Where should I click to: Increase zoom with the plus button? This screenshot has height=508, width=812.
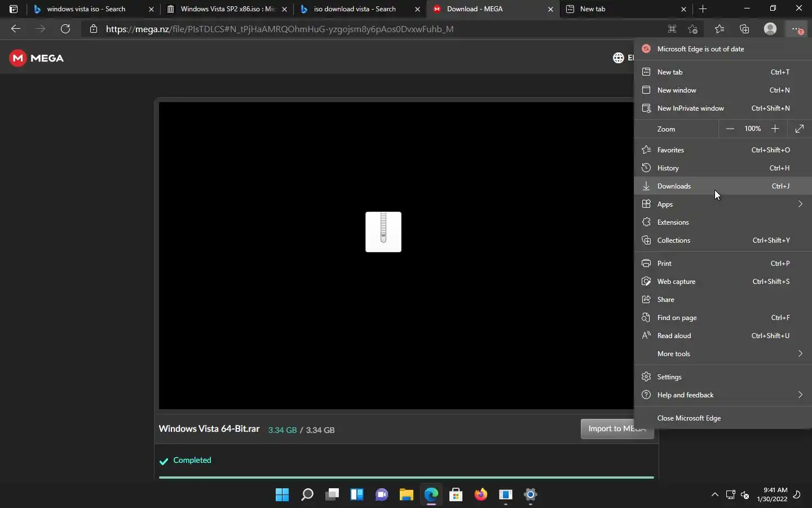[775, 129]
